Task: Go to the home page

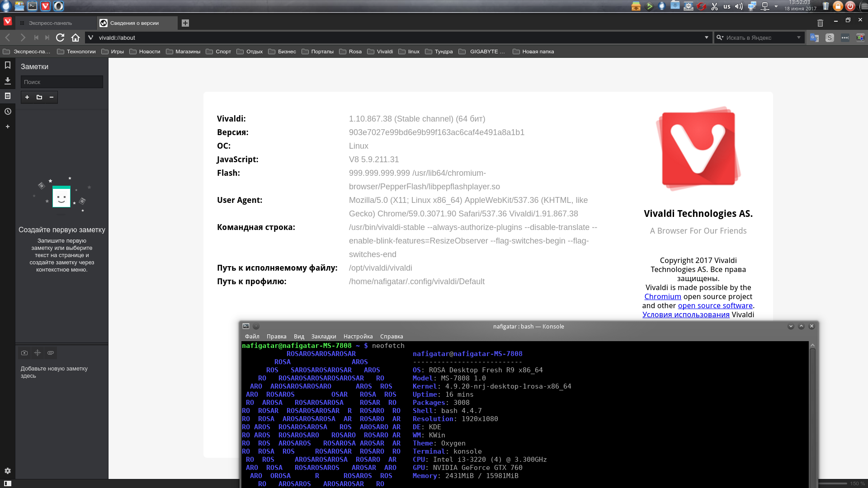Action: click(75, 38)
